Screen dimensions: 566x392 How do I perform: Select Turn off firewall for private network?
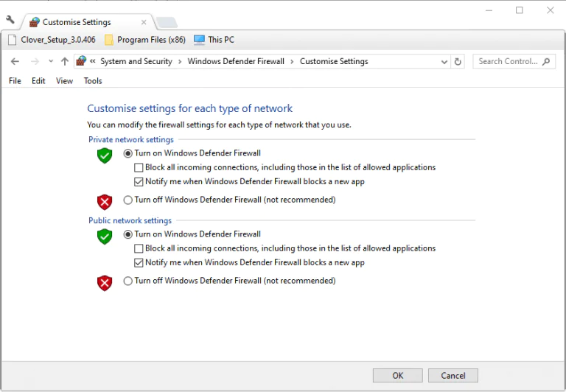(128, 200)
